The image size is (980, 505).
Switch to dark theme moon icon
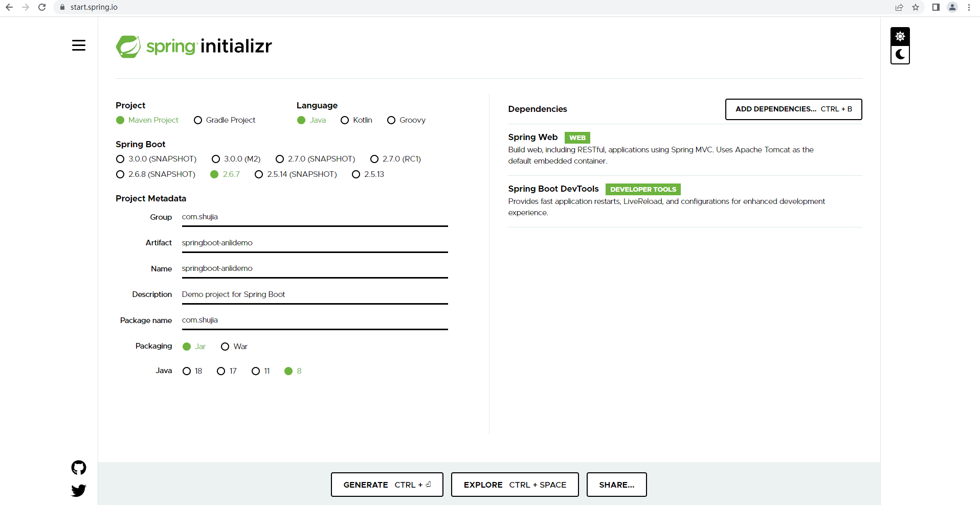900,55
